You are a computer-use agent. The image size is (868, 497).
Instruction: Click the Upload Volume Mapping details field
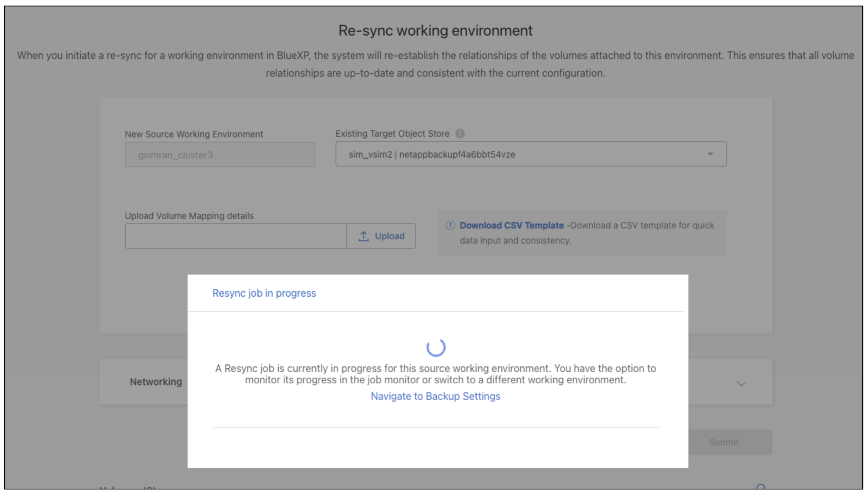point(236,236)
